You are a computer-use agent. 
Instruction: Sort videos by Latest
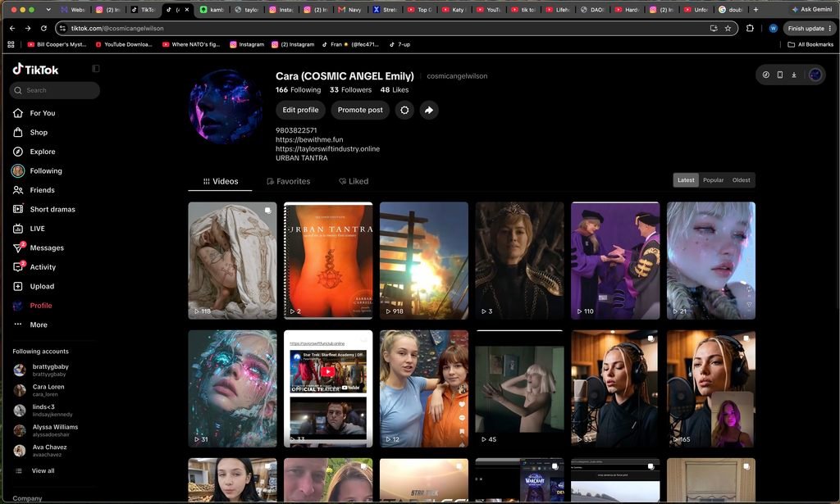(686, 180)
